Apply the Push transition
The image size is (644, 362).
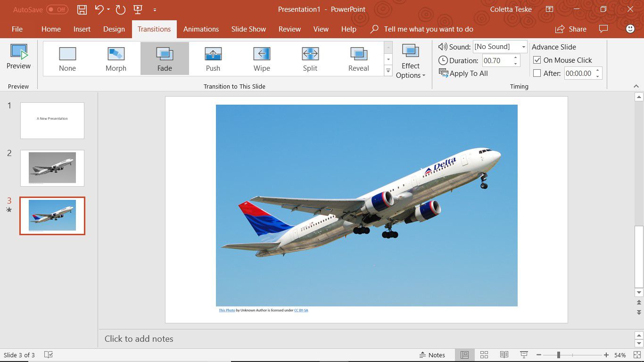click(x=213, y=58)
